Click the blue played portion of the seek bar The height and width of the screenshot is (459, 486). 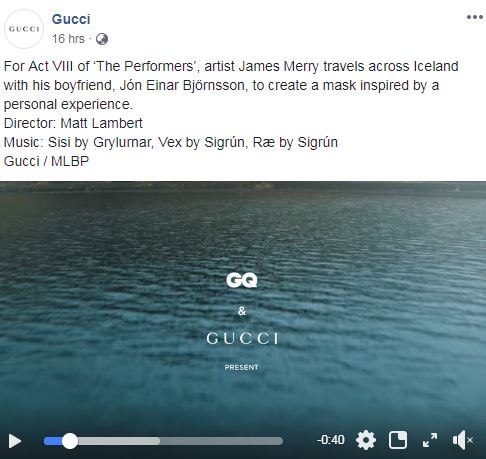tap(53, 441)
